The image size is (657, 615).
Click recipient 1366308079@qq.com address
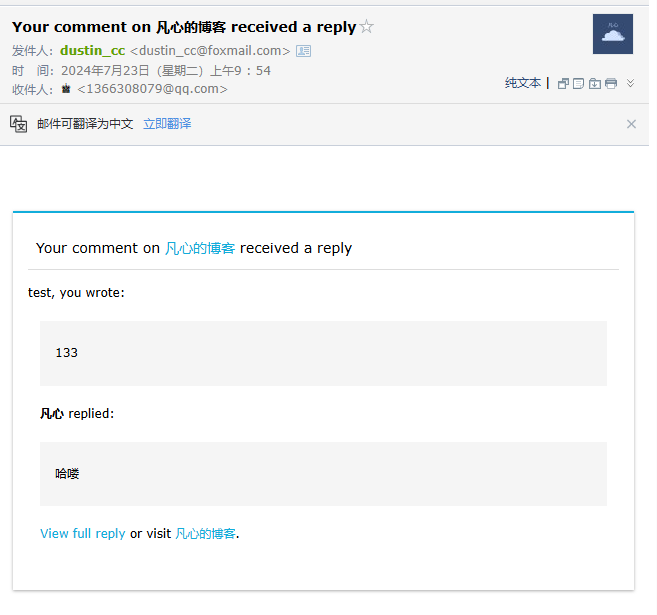pyautogui.click(x=153, y=89)
